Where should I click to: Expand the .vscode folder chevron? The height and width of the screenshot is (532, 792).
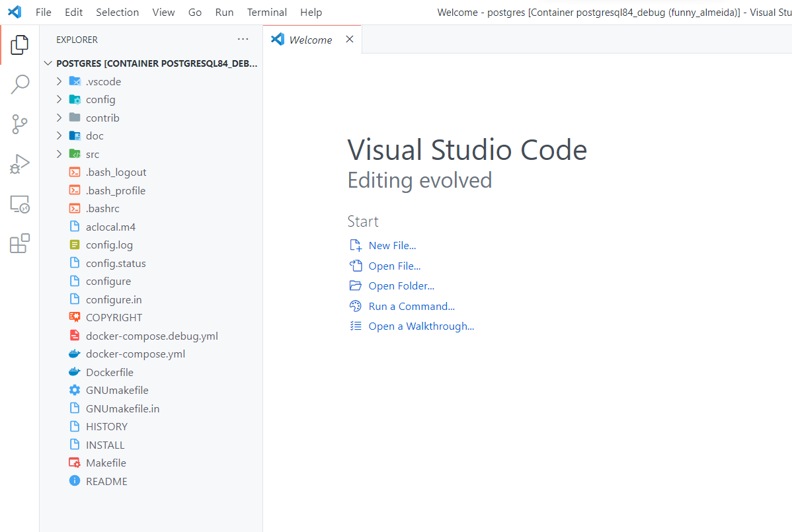59,81
